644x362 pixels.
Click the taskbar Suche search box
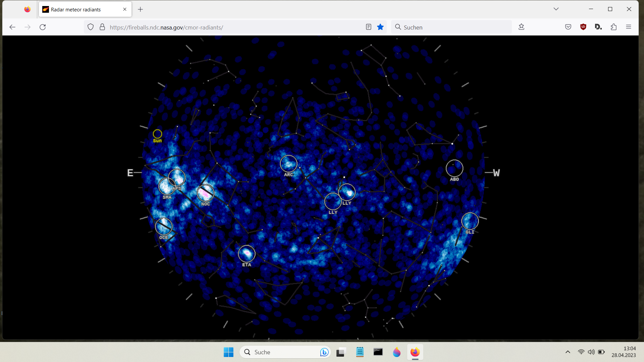pos(285,352)
